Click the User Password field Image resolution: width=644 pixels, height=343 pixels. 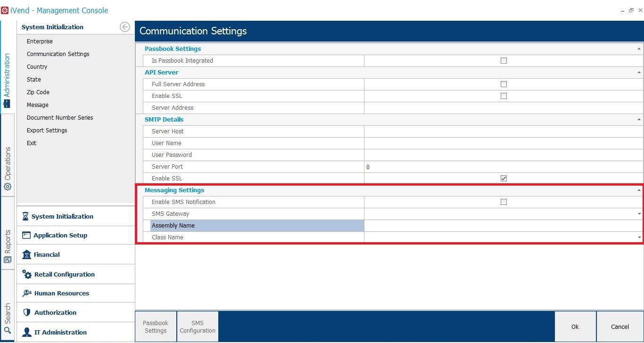tap(504, 155)
